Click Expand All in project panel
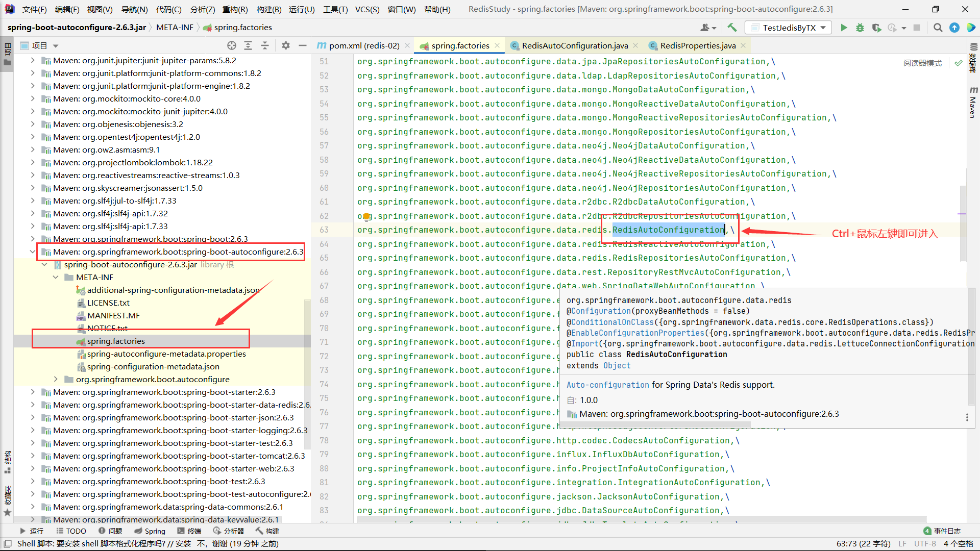This screenshot has height=551, width=980. tap(248, 45)
